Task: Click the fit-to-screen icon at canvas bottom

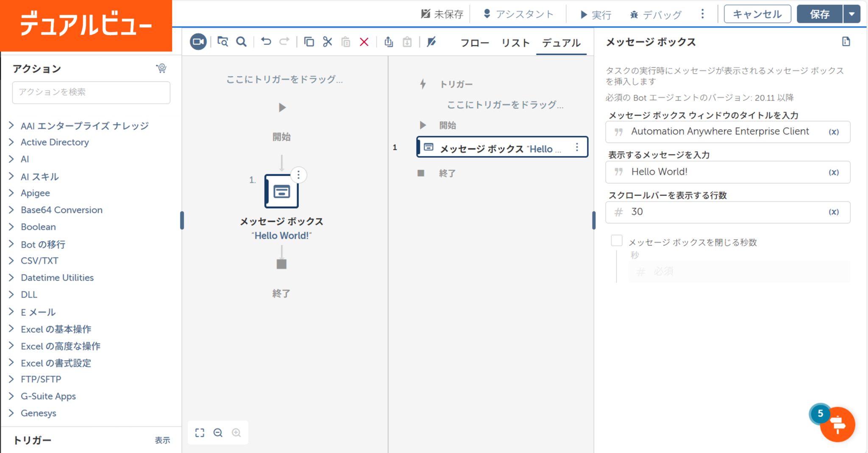Action: 200,432
